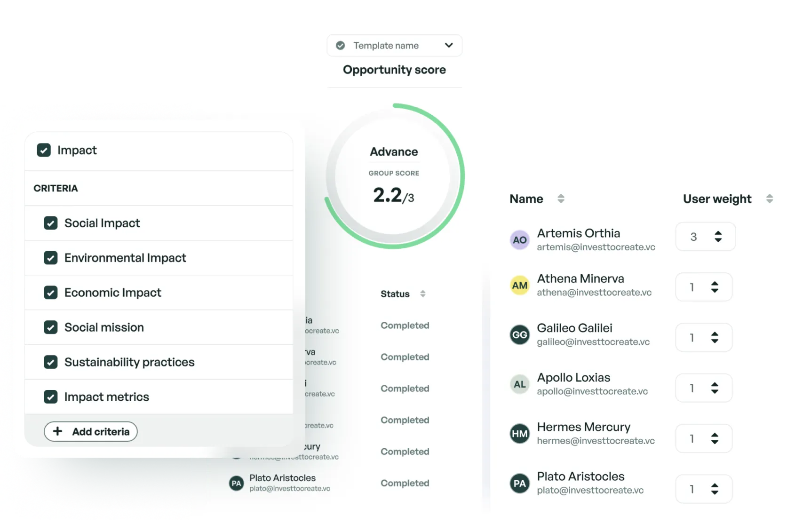
Task: Change Plato Aristocles's user weight stepper
Action: [x=715, y=489]
